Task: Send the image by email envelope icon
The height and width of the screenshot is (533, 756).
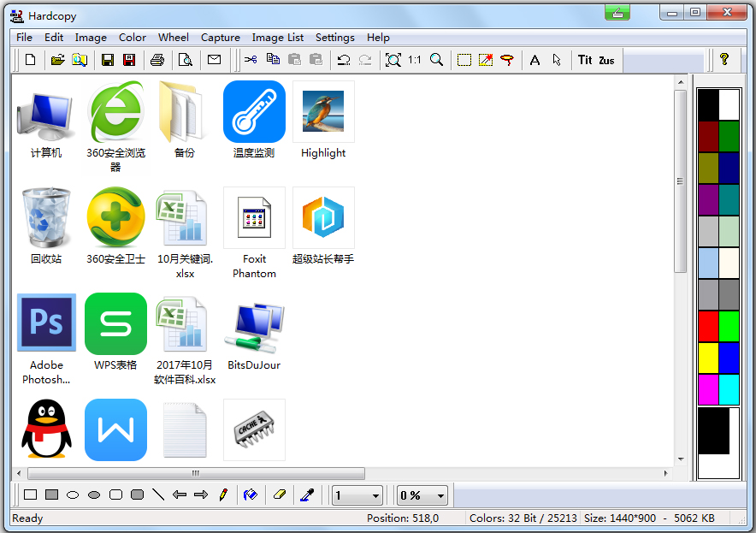Action: coord(214,60)
